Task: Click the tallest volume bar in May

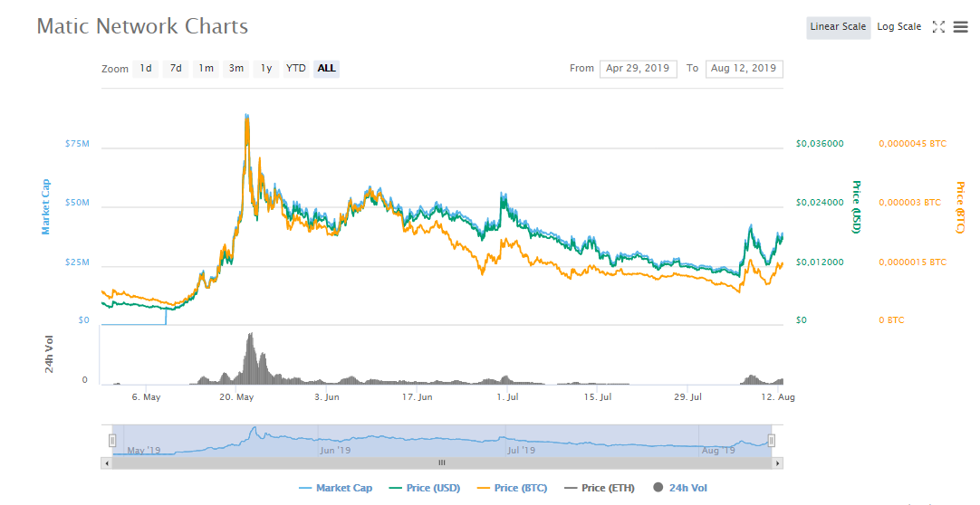Action: point(251,358)
